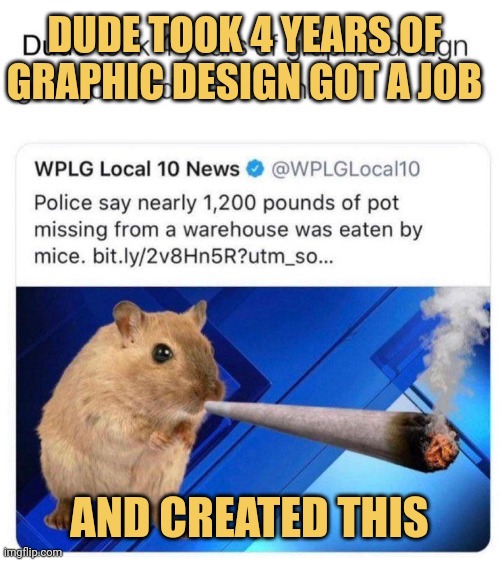Click the narrow mouth end of the joint

point(215,407)
